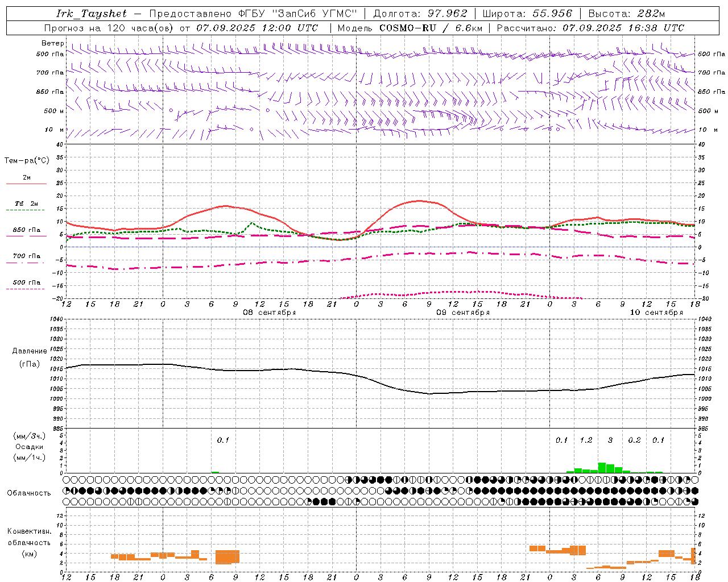The width and height of the screenshot is (728, 582).
Task: Click the (мм/3ч.) precipitation unit label
Action: [30, 436]
